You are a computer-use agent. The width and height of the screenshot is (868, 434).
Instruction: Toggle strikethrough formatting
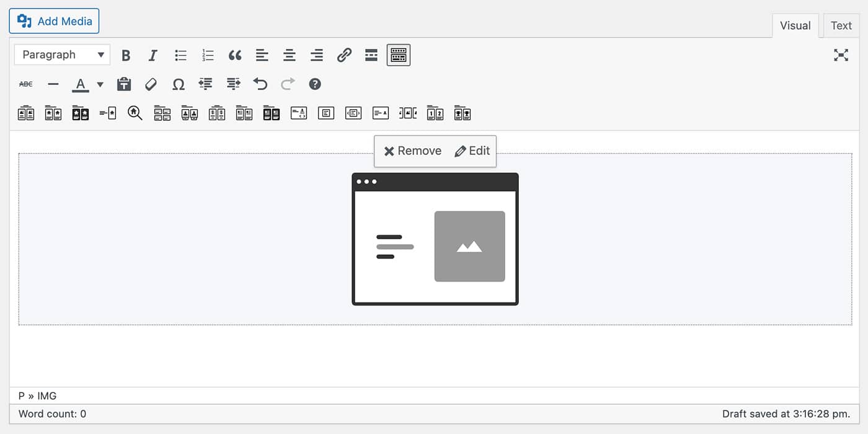coord(26,84)
